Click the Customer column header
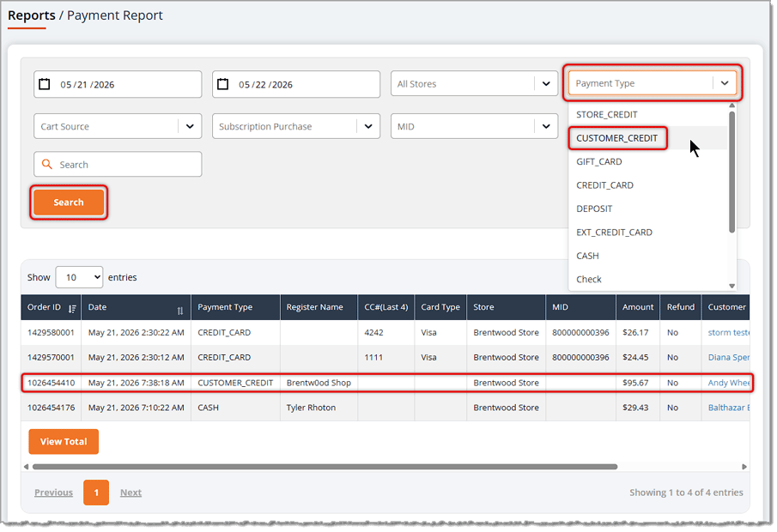Viewport: 777px width, 532px height. tap(726, 307)
